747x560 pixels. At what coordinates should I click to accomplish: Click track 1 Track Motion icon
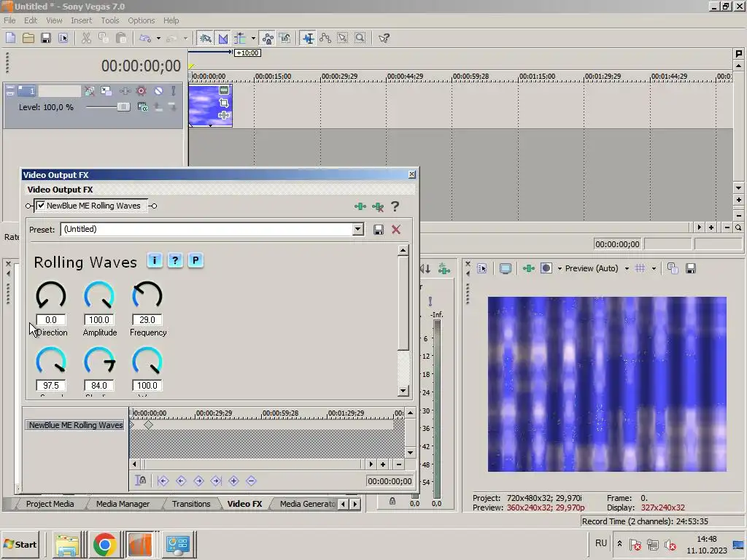pos(106,91)
